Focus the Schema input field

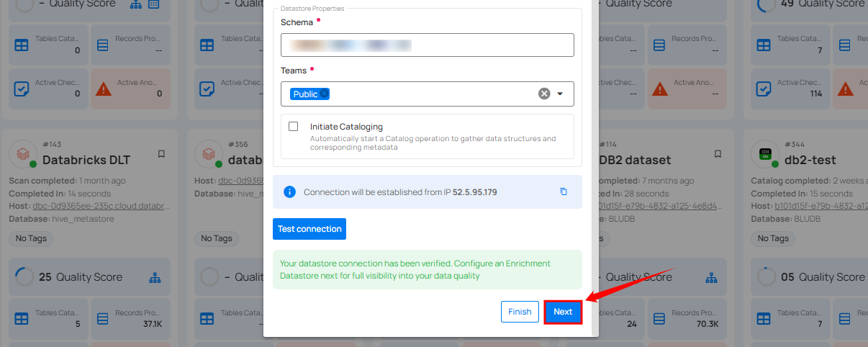[427, 45]
